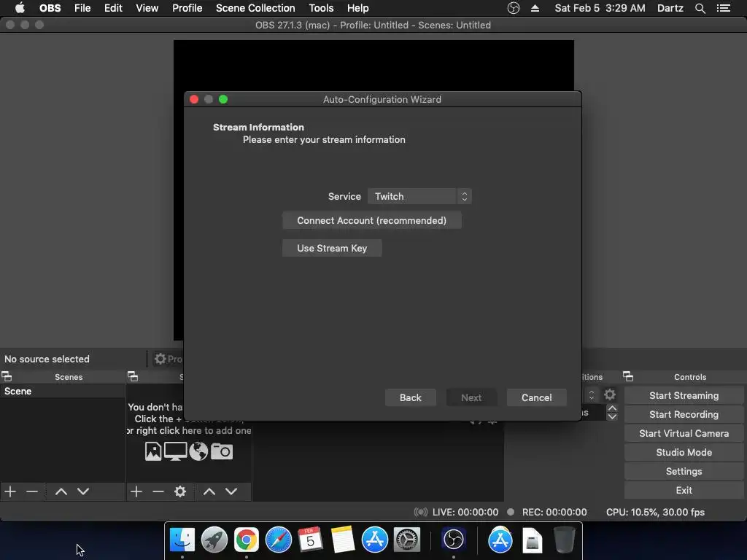Click Connect Account (recommended) button
The image size is (747, 560).
point(371,220)
